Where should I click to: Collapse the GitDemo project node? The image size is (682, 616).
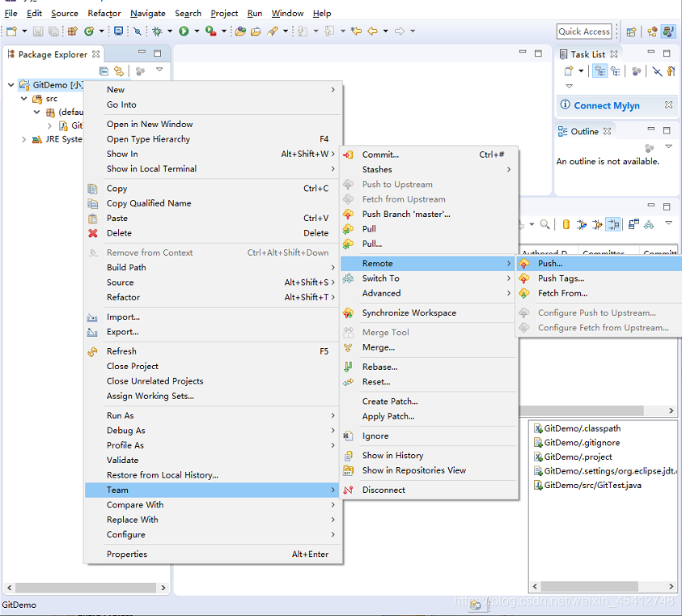pyautogui.click(x=11, y=85)
